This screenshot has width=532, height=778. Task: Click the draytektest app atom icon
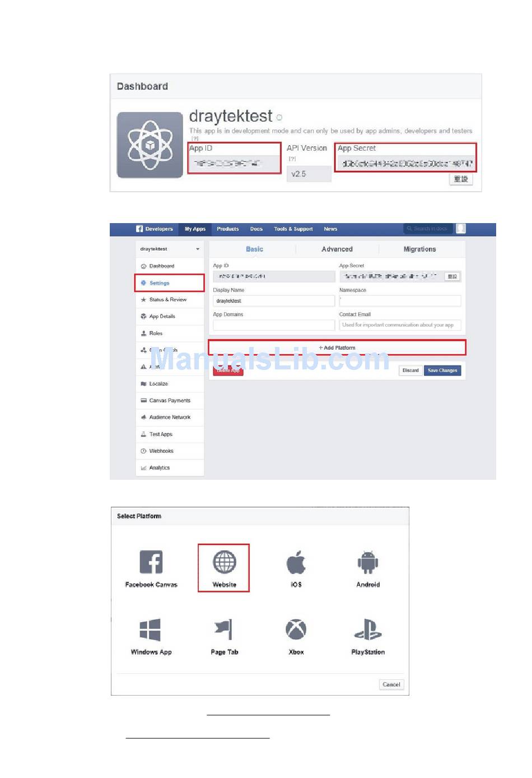150,145
